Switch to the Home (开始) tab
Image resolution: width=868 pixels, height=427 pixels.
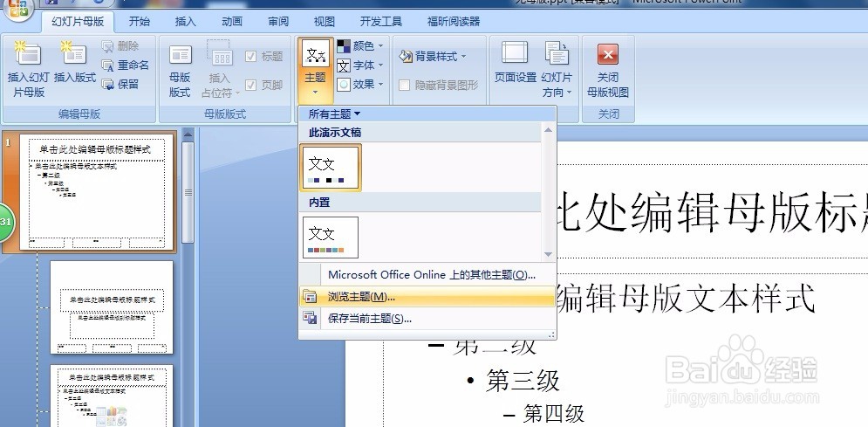click(140, 22)
